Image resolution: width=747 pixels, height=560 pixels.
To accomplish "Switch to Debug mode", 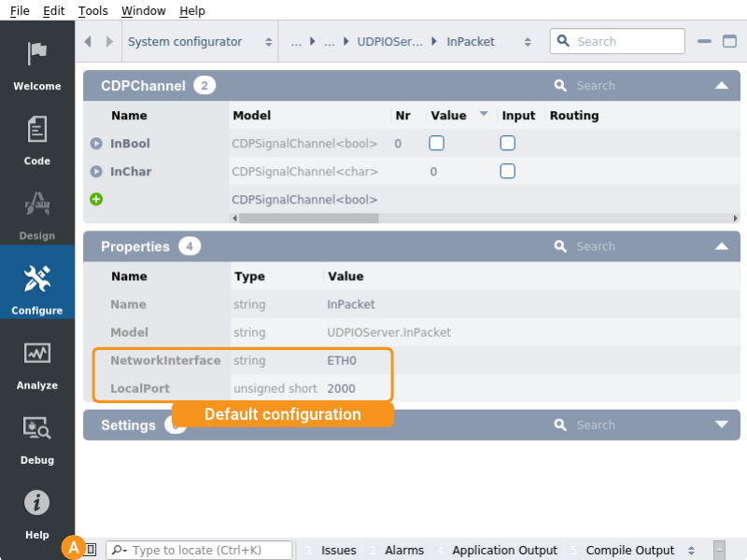I will tap(36, 439).
